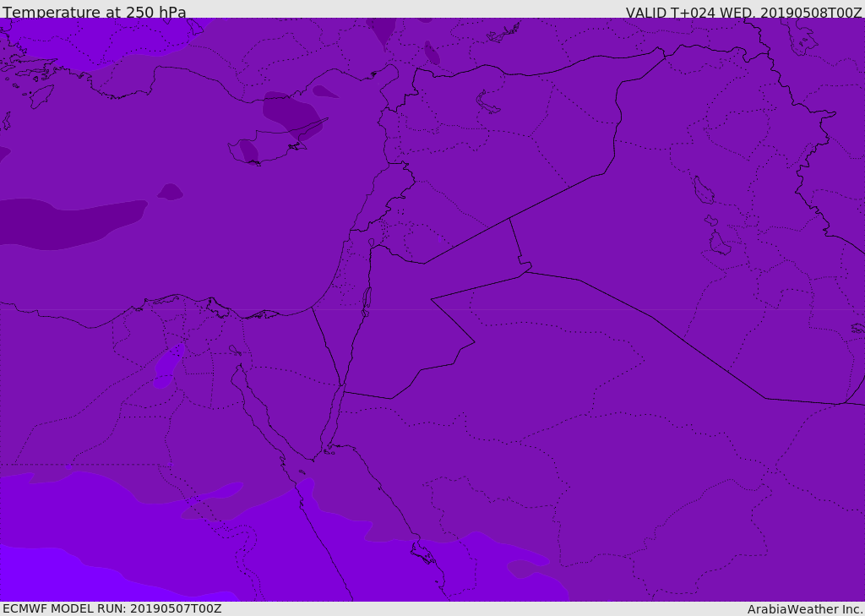This screenshot has height=616, width=865.
Task: Click the ECMWF MODEL RUN footer text
Action: pos(112,608)
